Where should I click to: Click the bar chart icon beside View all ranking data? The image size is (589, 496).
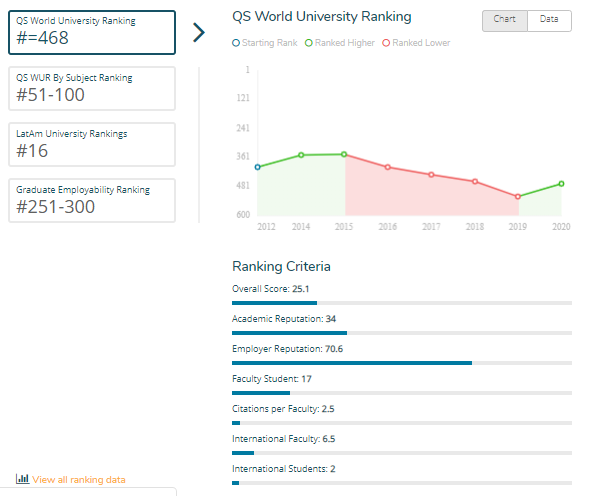(x=22, y=479)
